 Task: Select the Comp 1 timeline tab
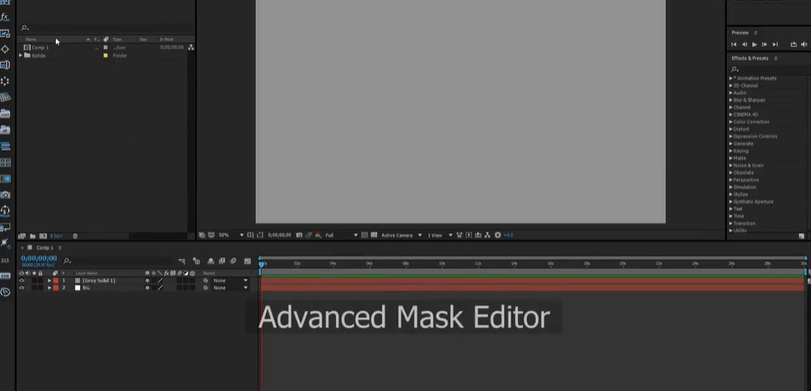pos(44,248)
